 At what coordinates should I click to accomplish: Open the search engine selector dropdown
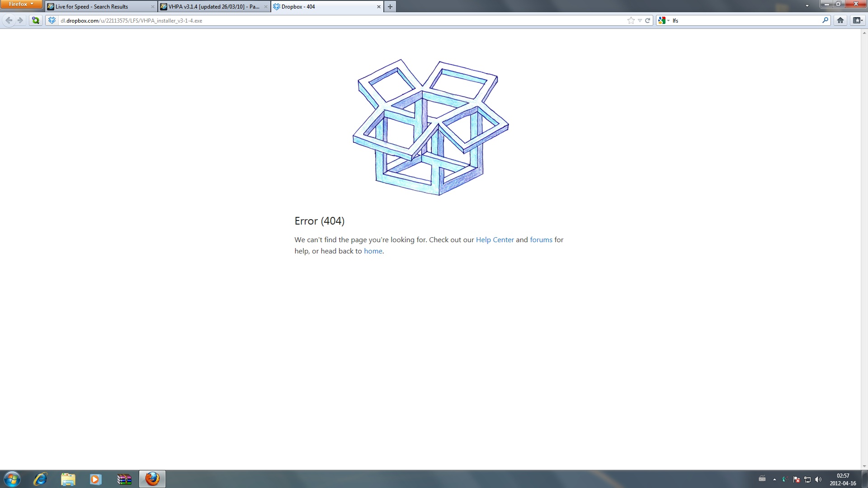664,20
